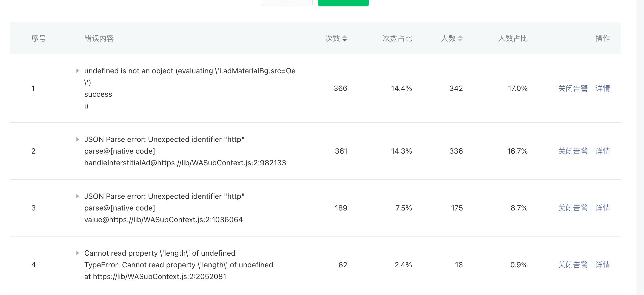
Task: Click 关闭告警 in row 3
Action: (x=573, y=208)
